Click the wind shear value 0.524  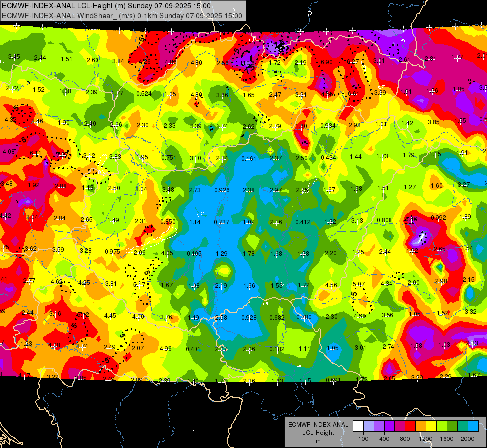pos(144,93)
